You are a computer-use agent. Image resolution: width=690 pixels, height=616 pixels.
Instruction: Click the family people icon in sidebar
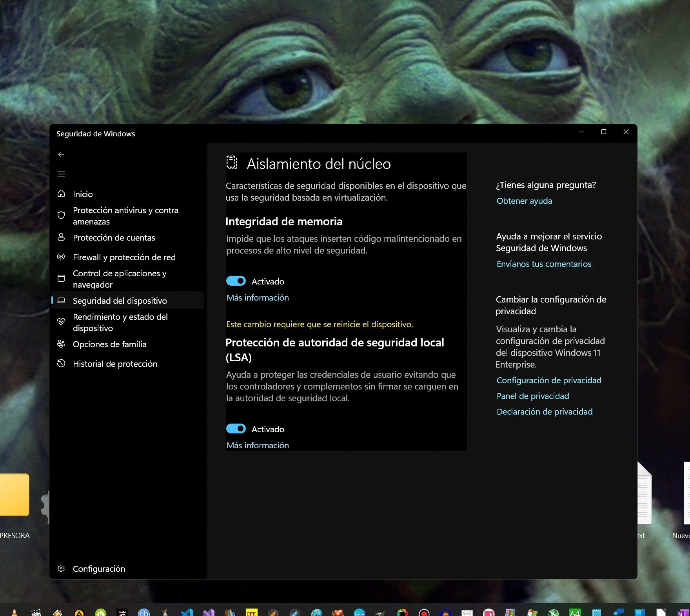coord(61,344)
